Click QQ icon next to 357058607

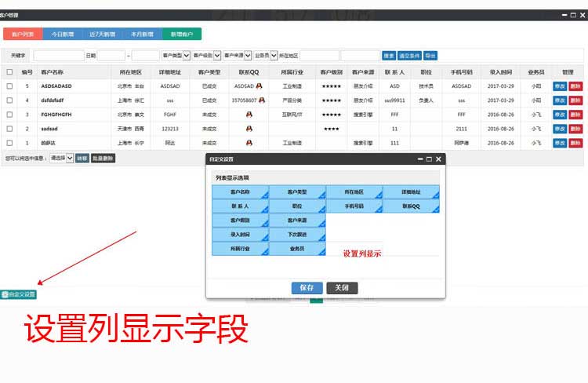point(262,100)
